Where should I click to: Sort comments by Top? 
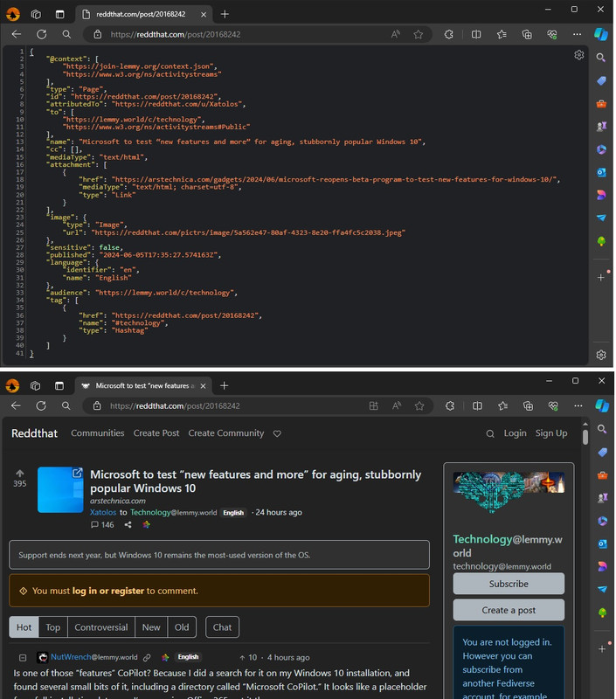pyautogui.click(x=53, y=627)
